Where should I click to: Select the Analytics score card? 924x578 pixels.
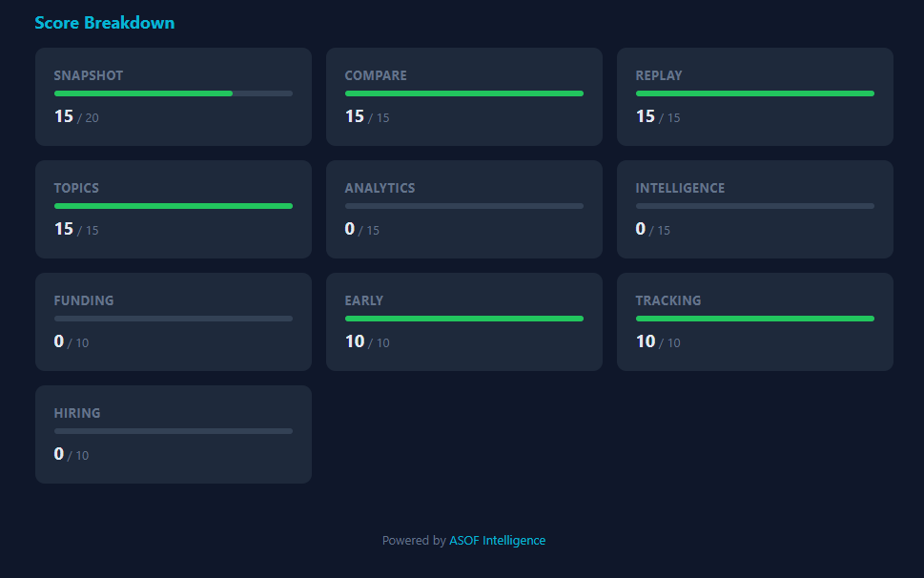click(464, 210)
